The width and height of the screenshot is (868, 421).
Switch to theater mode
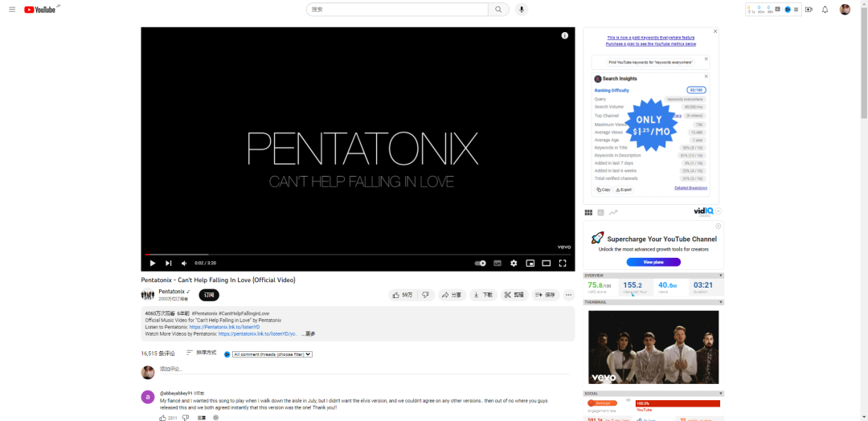pos(547,264)
